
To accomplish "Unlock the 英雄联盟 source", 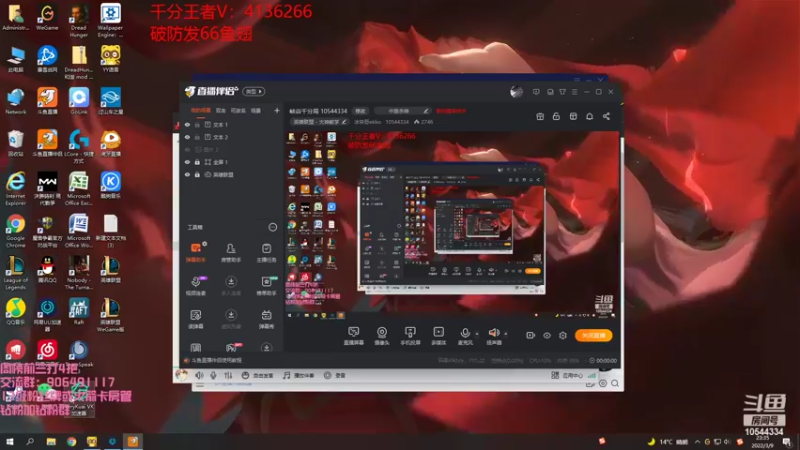I will coord(197,174).
